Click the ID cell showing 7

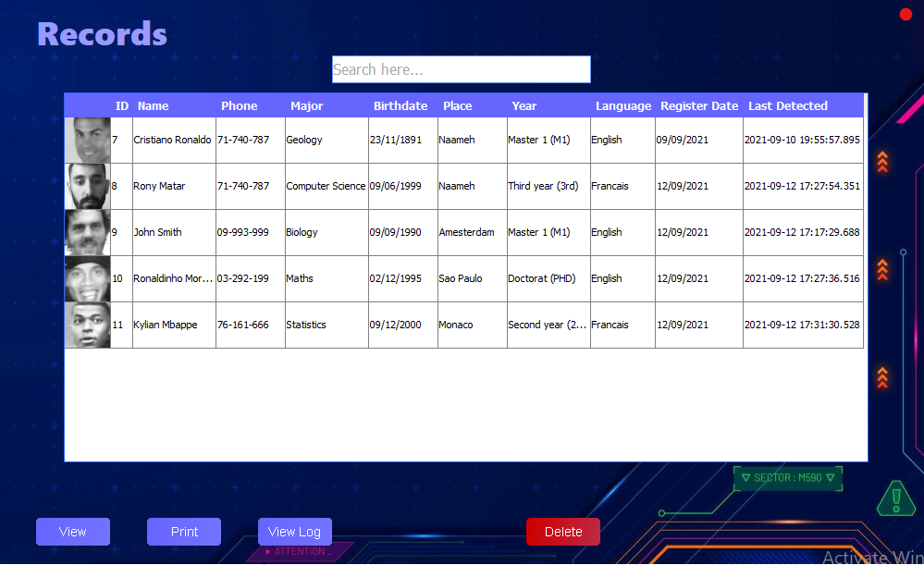[x=121, y=141]
